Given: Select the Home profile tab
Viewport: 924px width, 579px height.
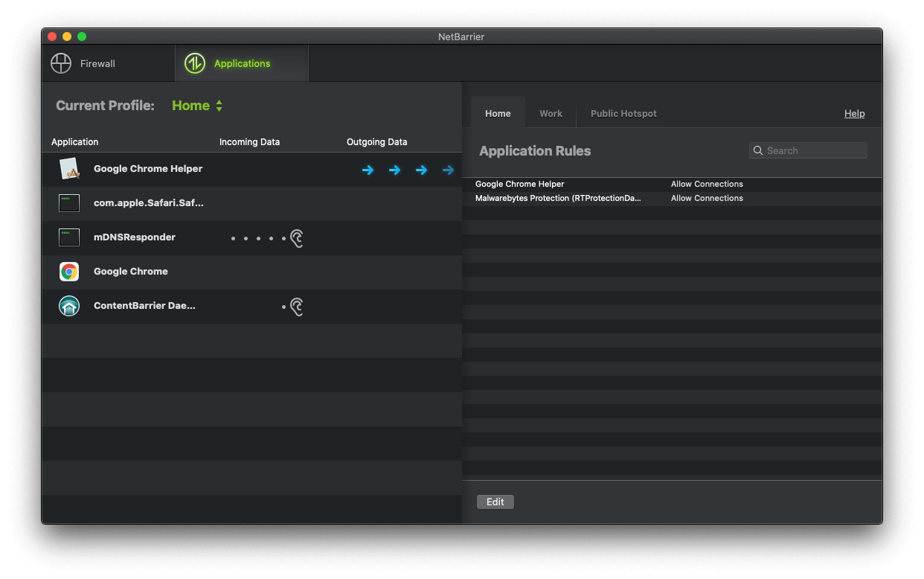Looking at the screenshot, I should 498,113.
